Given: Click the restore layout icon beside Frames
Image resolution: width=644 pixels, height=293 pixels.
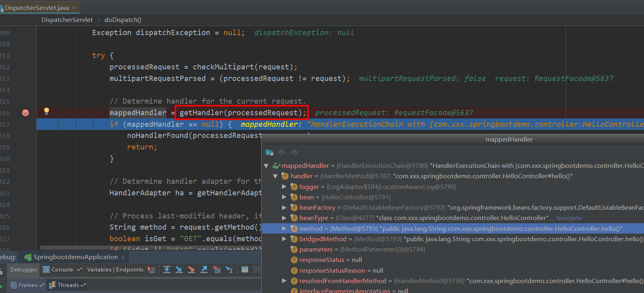Looking at the screenshot, I should (42, 285).
